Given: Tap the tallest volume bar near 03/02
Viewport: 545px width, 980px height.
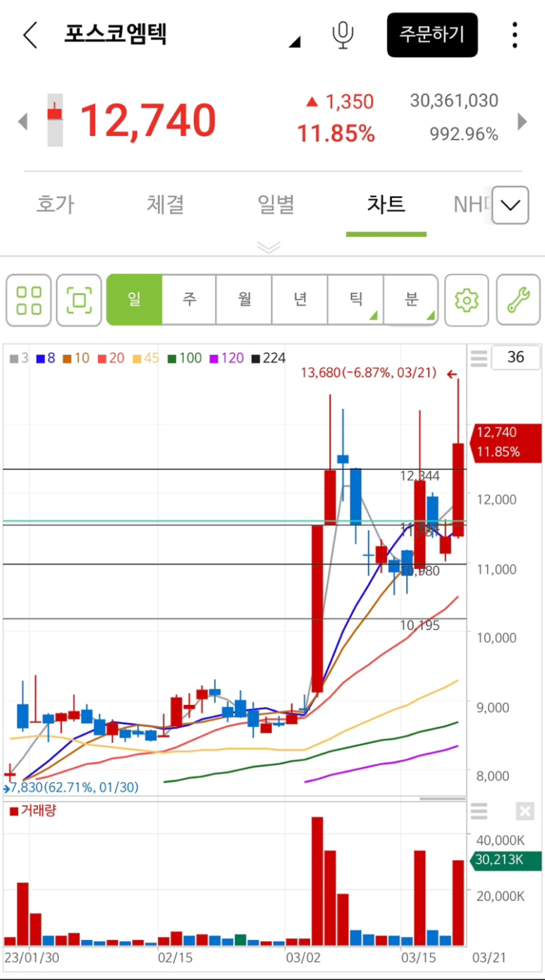Looking at the screenshot, I should point(317,881).
